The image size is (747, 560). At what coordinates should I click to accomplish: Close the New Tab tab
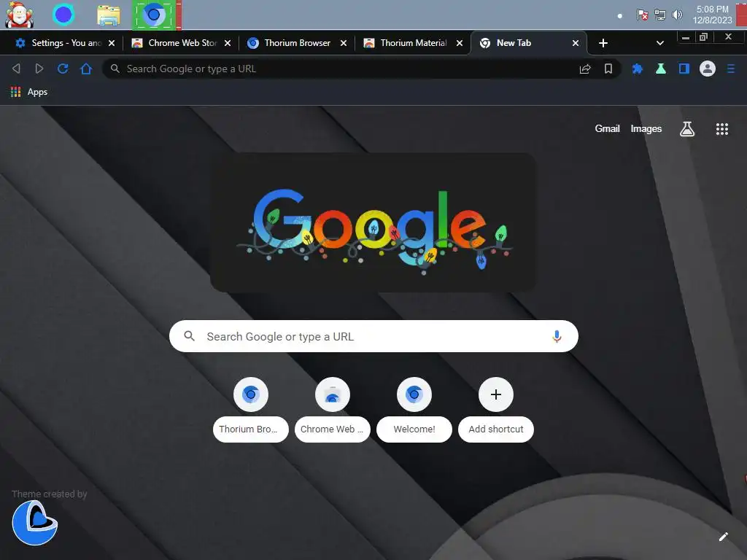[x=576, y=43]
